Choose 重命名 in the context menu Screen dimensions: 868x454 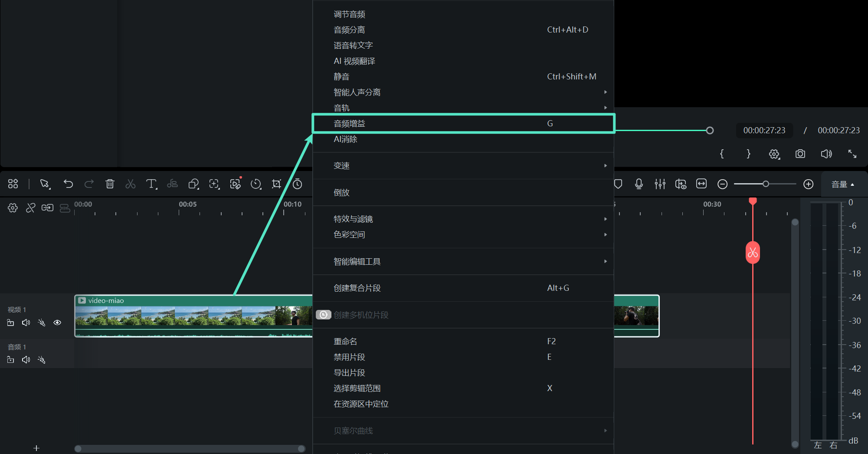(x=345, y=341)
